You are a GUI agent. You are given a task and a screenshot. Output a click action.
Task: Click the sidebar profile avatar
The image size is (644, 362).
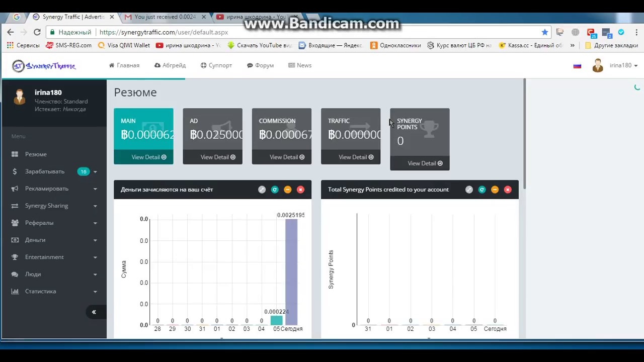[20, 97]
